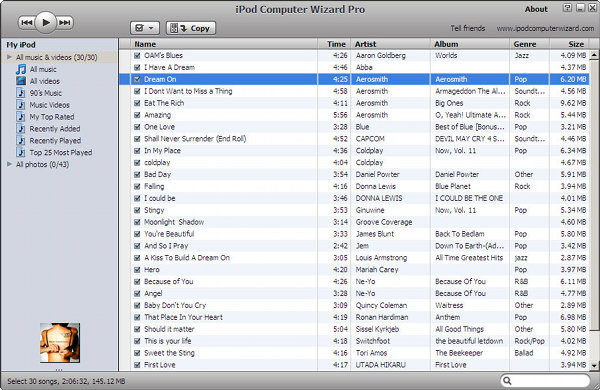Uncheck the Amazing song checkbox
Screen dimensions: 600x390
coord(137,115)
